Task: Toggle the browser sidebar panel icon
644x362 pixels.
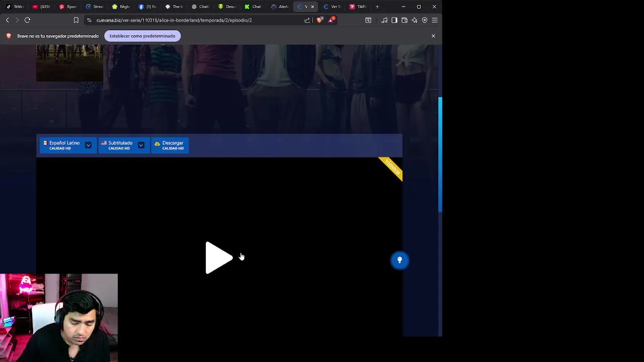Action: click(394, 20)
